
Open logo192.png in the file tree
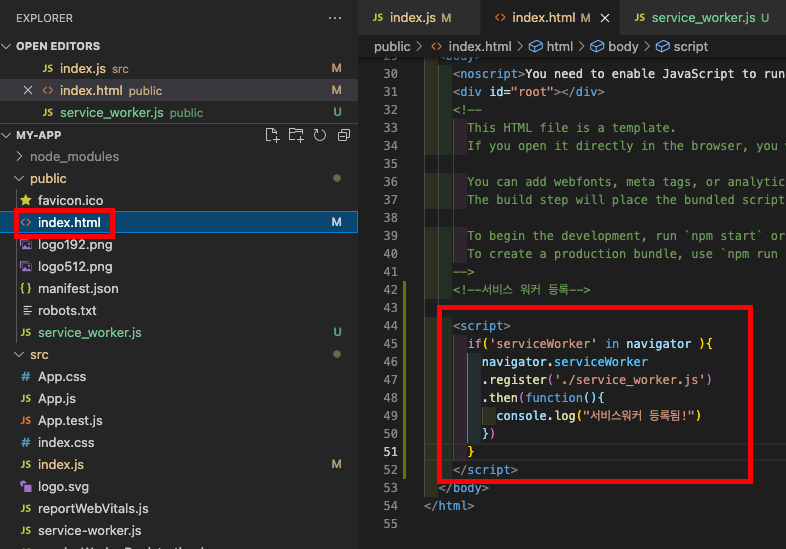(179, 245)
